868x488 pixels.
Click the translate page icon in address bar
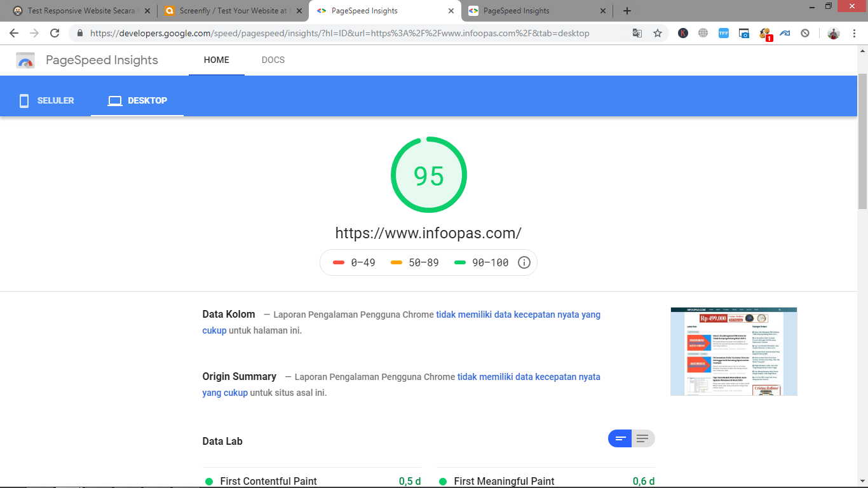637,33
